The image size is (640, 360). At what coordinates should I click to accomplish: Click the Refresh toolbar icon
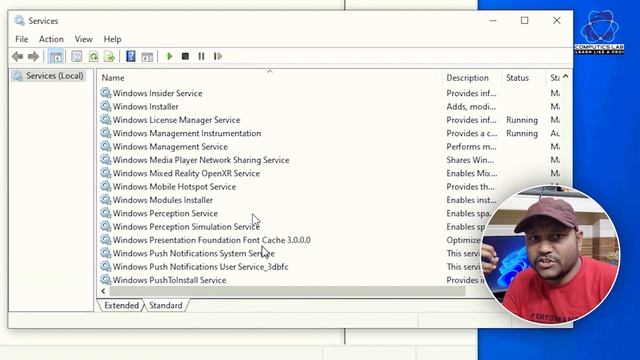pyautogui.click(x=93, y=56)
